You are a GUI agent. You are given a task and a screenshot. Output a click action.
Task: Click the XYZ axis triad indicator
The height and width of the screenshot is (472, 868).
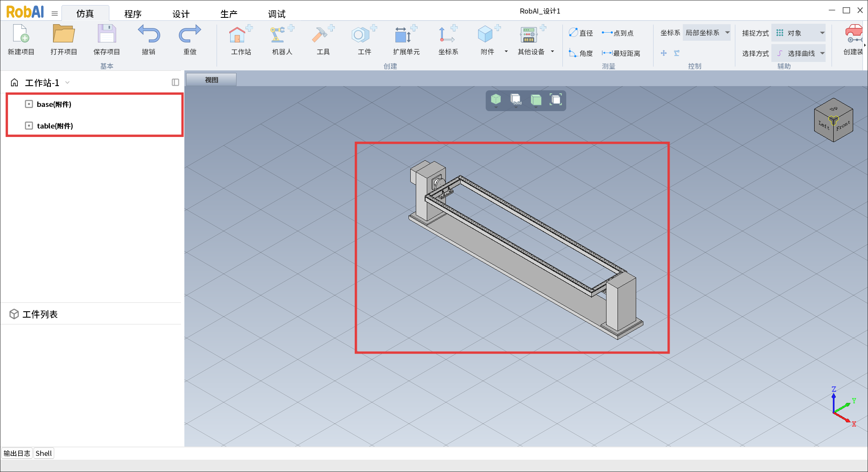tap(843, 407)
